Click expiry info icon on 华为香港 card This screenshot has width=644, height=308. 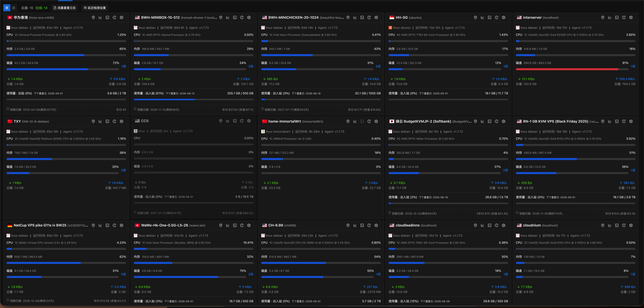point(8,109)
